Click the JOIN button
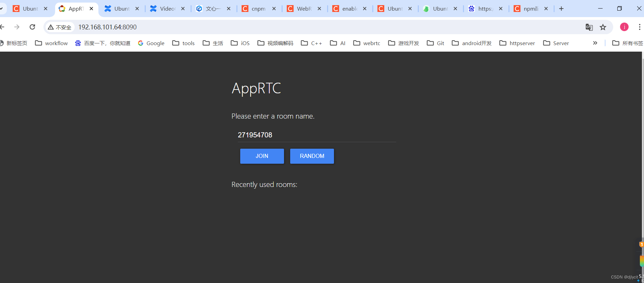644x283 pixels. point(262,156)
